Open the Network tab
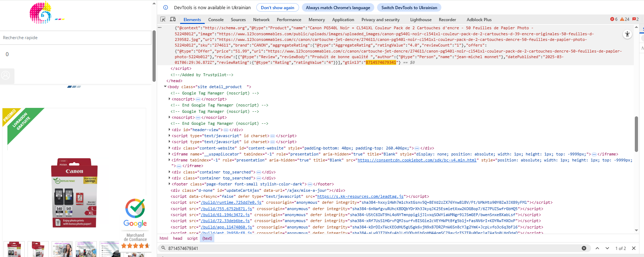The image size is (644, 257). (x=261, y=20)
